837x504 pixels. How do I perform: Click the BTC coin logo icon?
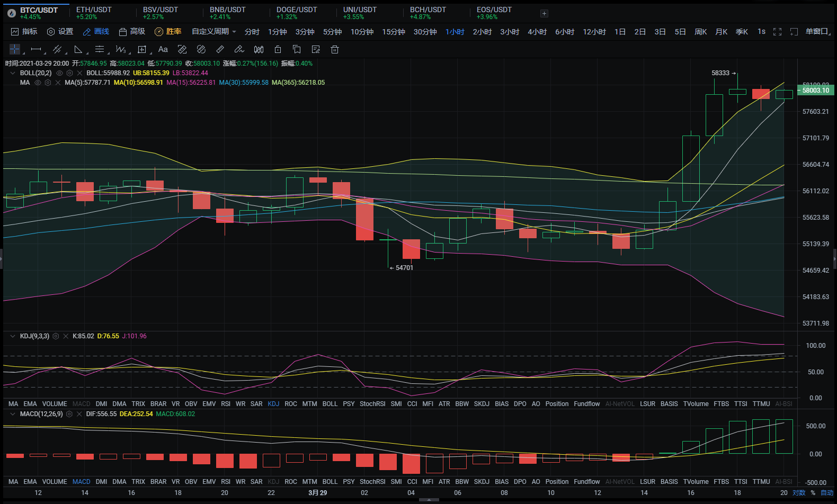[12, 13]
